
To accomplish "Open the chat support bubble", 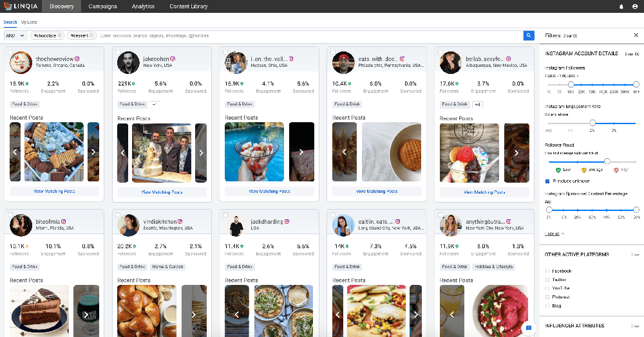I will (x=529, y=328).
